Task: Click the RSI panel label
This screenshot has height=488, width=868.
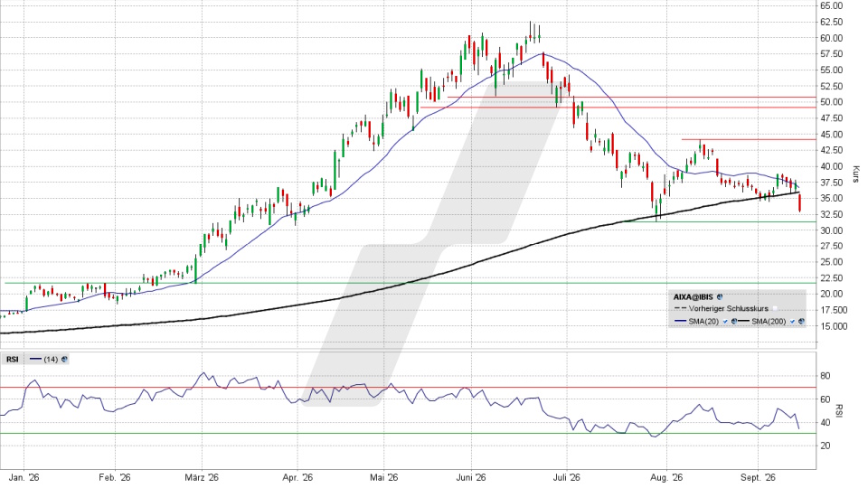Action: point(12,359)
